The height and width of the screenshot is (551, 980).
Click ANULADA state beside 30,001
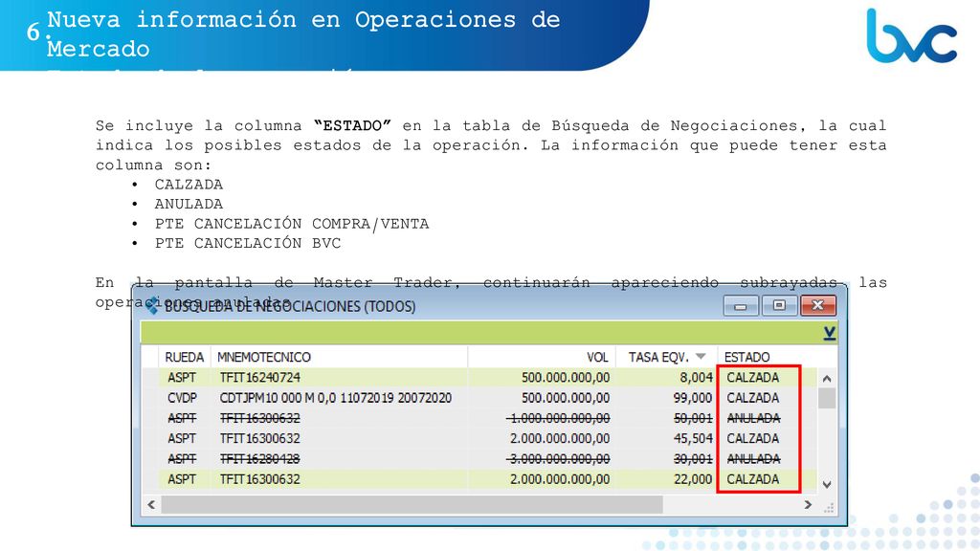(753, 458)
